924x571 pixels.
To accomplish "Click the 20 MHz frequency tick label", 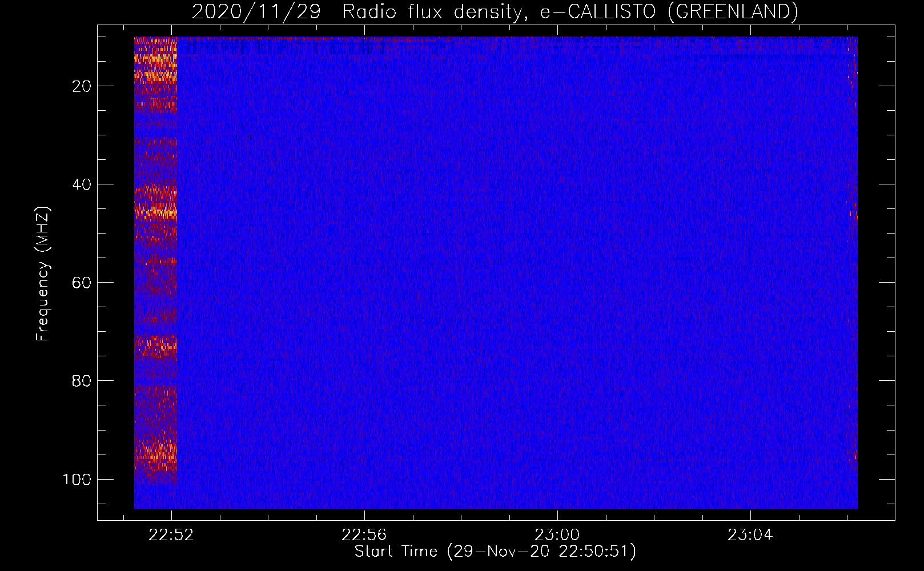I will (82, 86).
